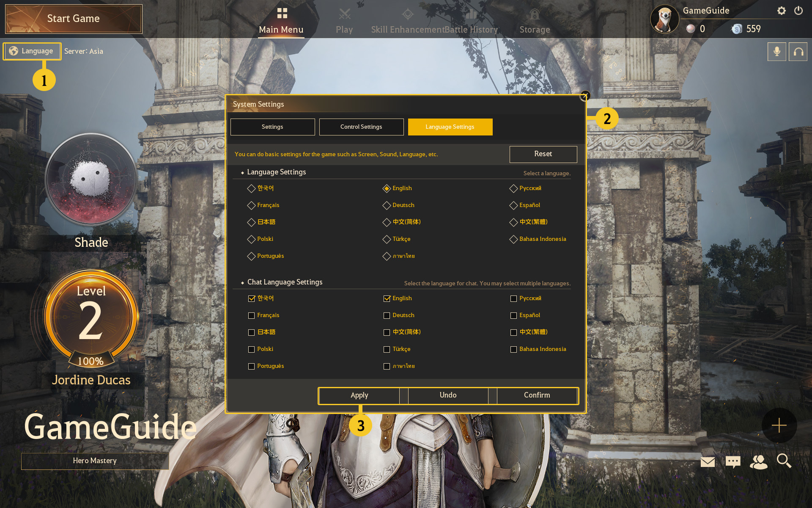The image size is (812, 508).
Task: Check Deutsch in Chat Language Settings
Action: pos(387,315)
